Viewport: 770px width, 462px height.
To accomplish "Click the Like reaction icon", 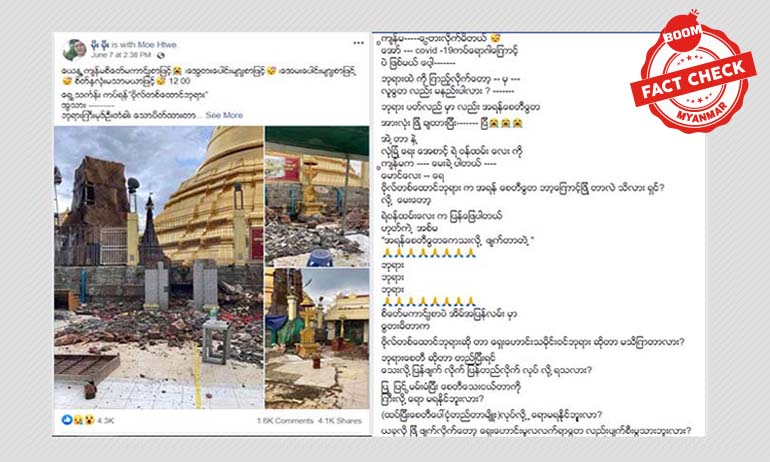I will point(67,420).
